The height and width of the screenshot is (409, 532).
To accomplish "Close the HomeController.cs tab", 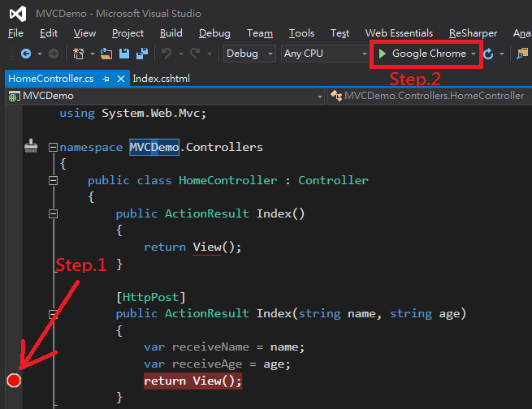I will pyautogui.click(x=121, y=79).
